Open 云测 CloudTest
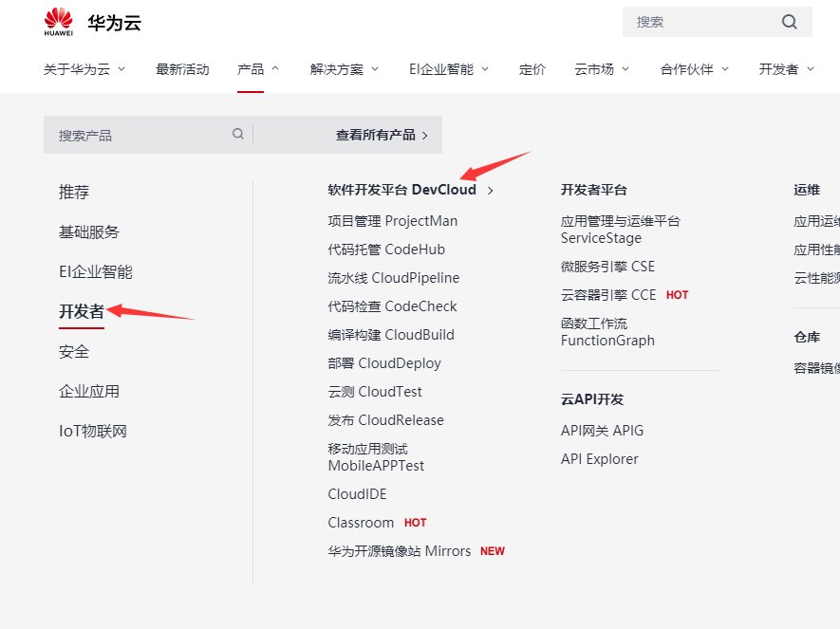 click(375, 392)
